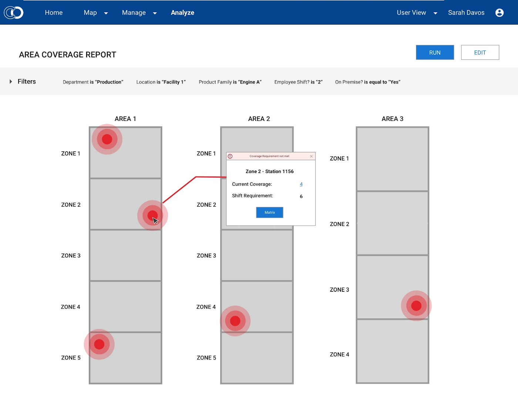Dismiss the Coverage Requirement popup
This screenshot has height=420, width=518.
coord(311,156)
